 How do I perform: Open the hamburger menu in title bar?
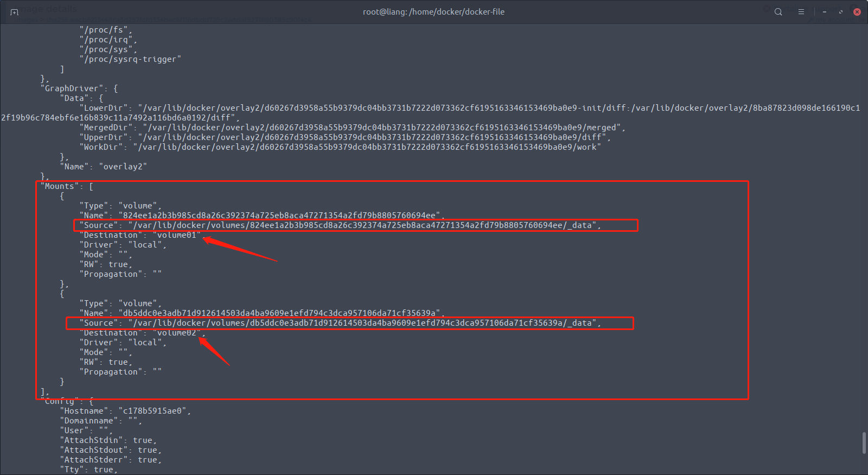[801, 12]
